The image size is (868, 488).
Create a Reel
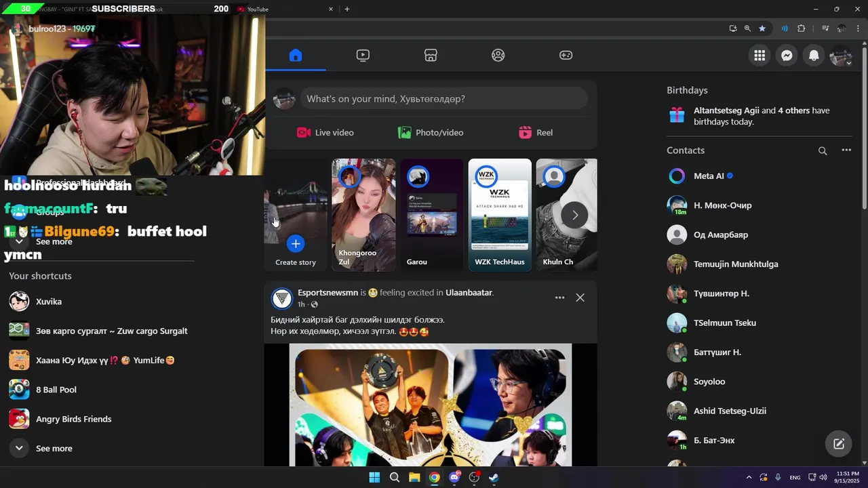click(x=536, y=133)
